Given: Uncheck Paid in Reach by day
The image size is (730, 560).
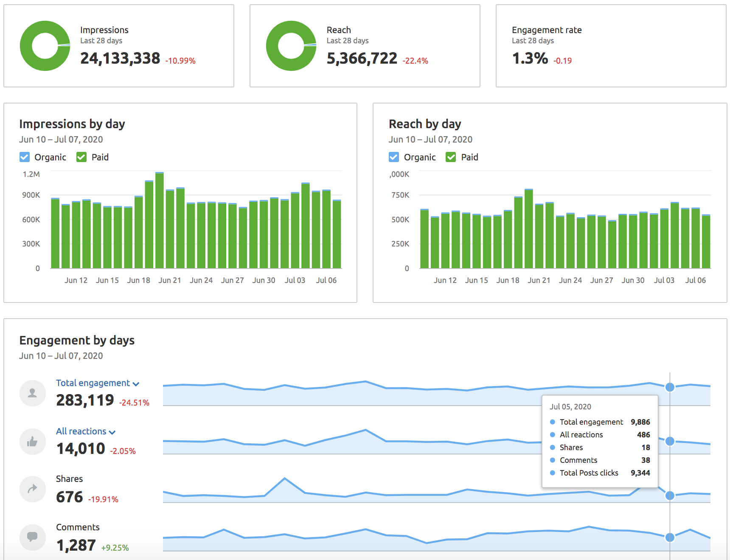Looking at the screenshot, I should [x=451, y=157].
